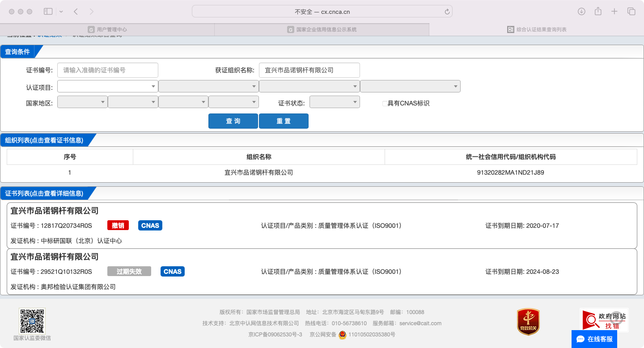This screenshot has width=644, height=348.
Task: Click the 党政机关 emblem icon
Action: (x=528, y=322)
